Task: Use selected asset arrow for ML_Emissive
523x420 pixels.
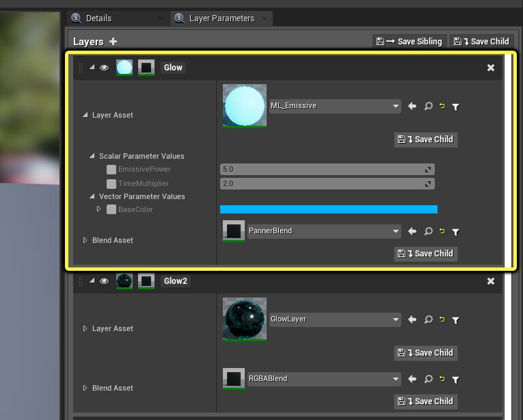Action: coord(412,106)
